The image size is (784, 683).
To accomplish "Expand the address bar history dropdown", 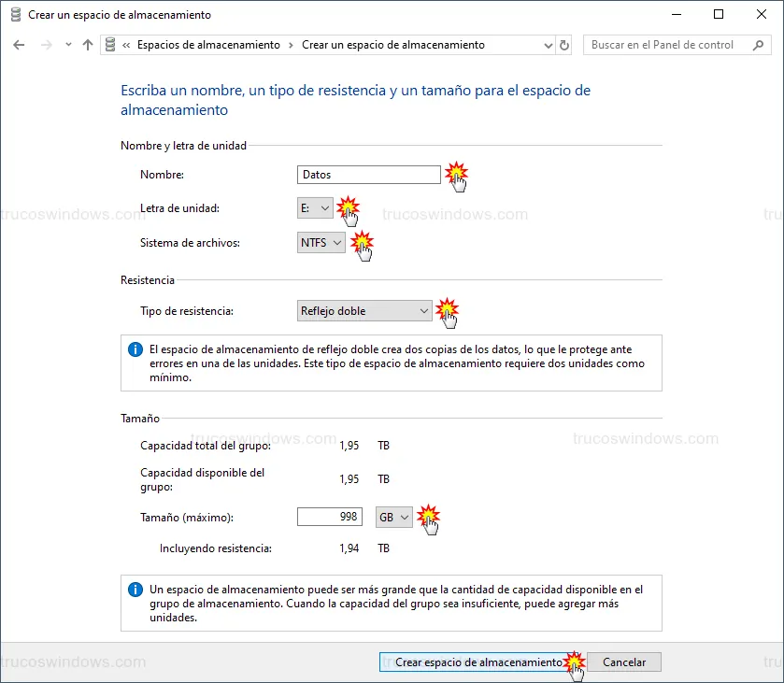I will 549,45.
